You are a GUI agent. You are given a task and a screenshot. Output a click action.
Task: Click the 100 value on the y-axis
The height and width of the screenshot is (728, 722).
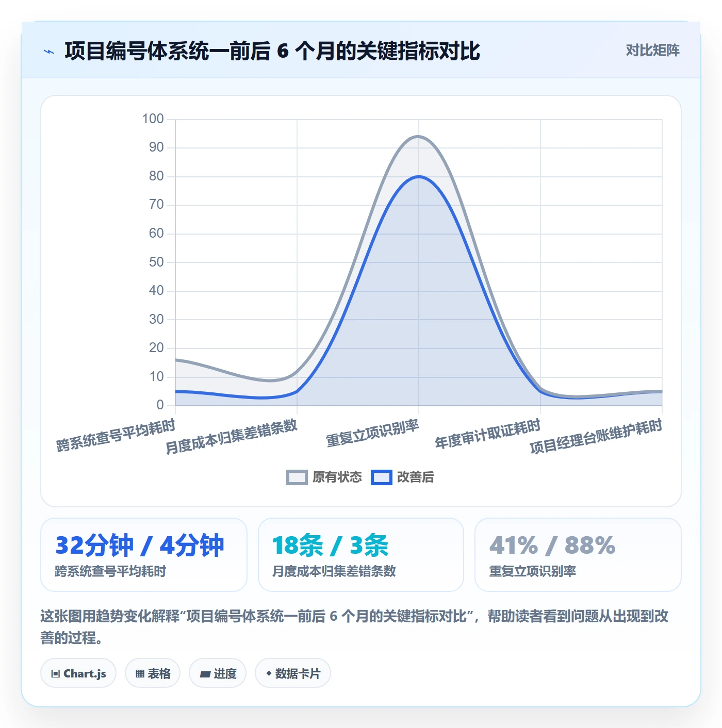coord(153,119)
